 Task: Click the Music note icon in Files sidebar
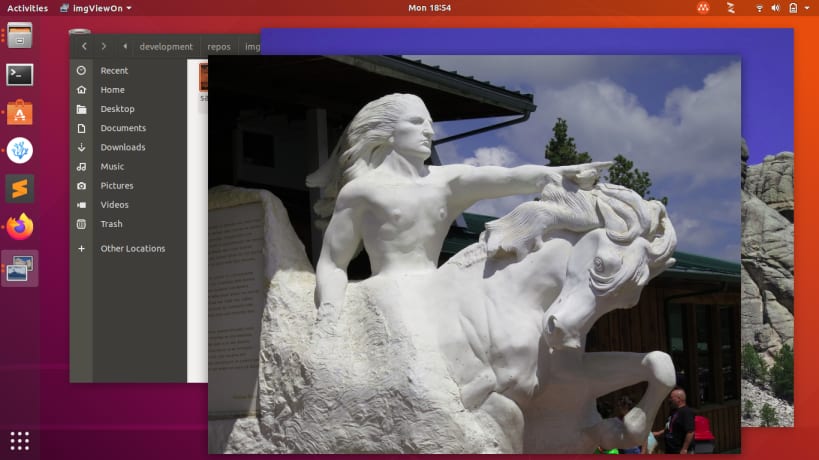(x=81, y=167)
